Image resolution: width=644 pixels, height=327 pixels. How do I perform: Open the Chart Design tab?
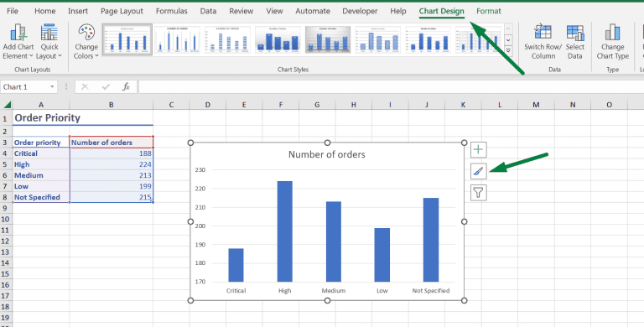[442, 11]
